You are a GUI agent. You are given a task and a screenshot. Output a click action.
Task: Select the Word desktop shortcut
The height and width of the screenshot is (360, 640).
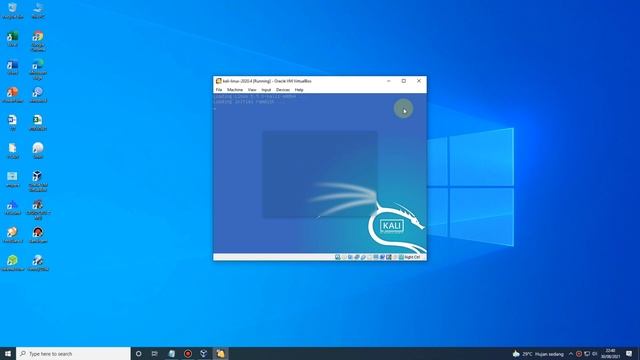[x=13, y=67]
